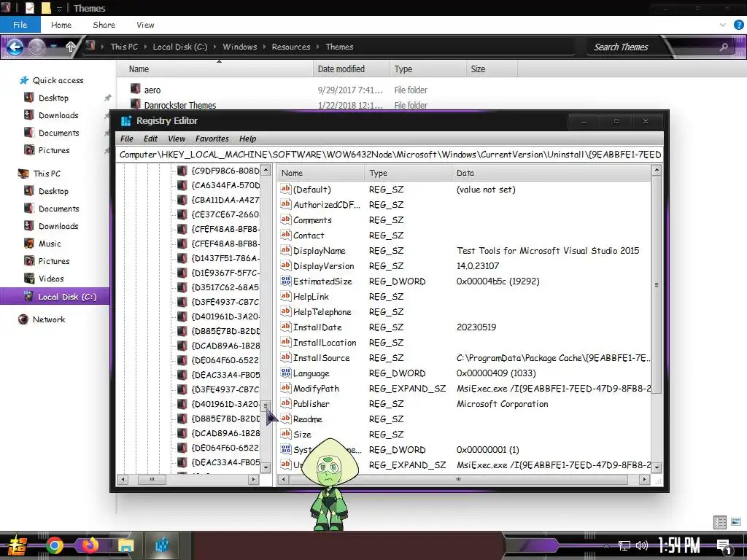The height and width of the screenshot is (560, 747).
Task: Open Registry Editor Help menu
Action: click(248, 139)
